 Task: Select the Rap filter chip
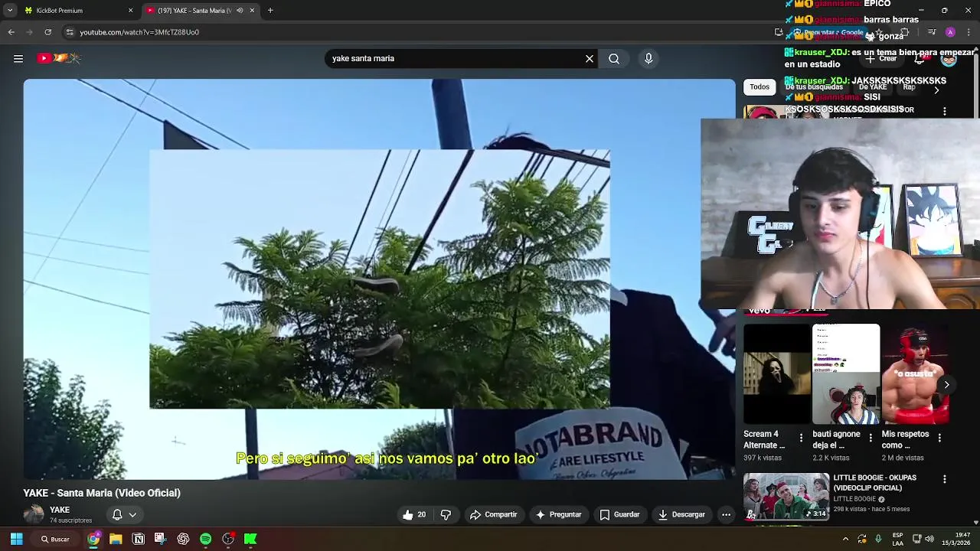(x=909, y=86)
